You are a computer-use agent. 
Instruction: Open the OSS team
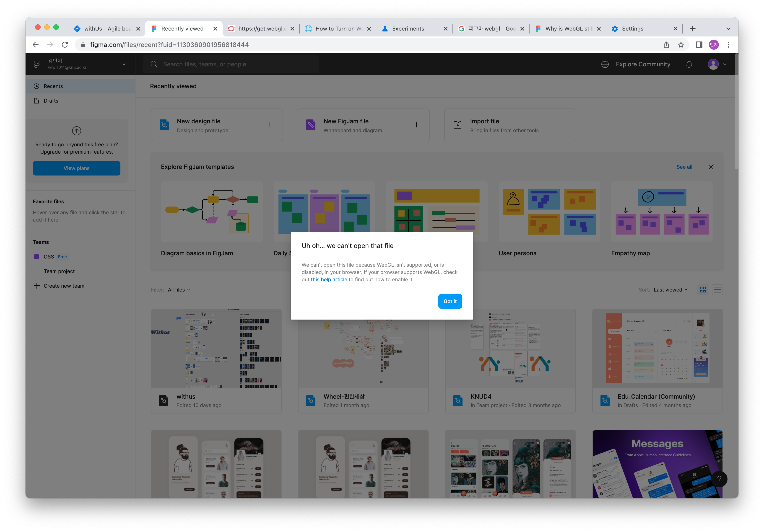(49, 257)
